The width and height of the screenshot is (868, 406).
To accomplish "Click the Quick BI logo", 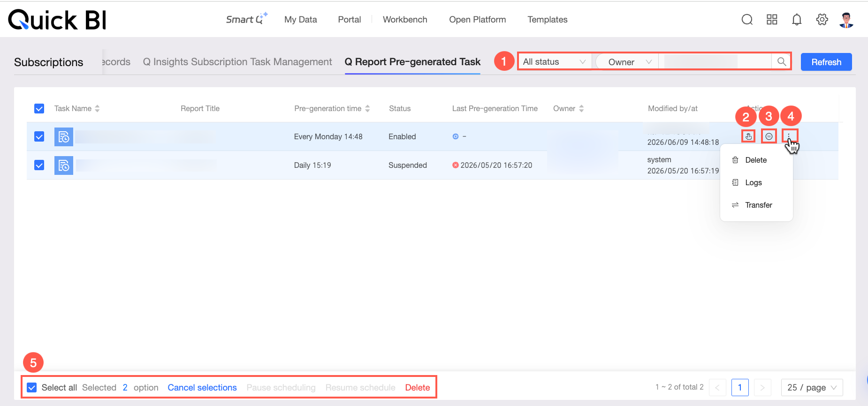I will coord(57,20).
